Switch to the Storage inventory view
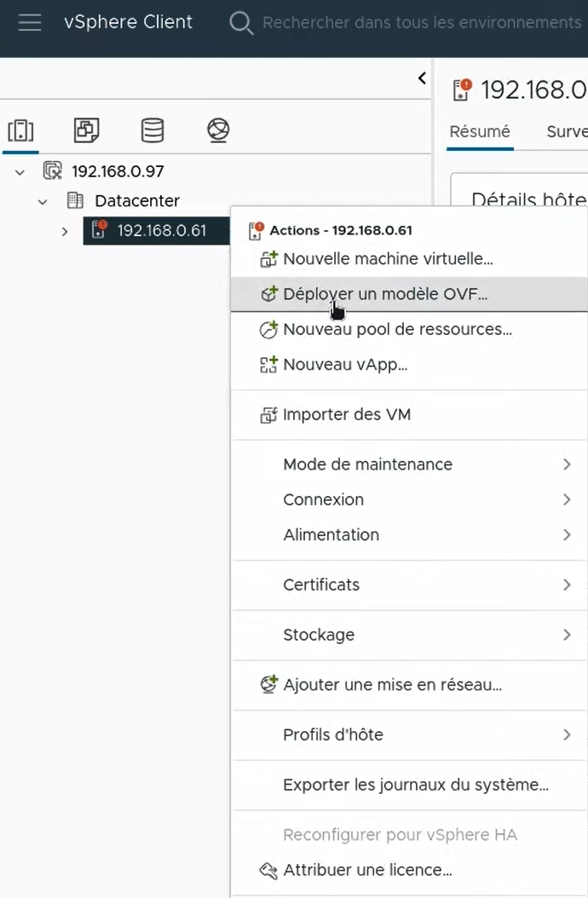Image resolution: width=588 pixels, height=898 pixels. click(152, 130)
